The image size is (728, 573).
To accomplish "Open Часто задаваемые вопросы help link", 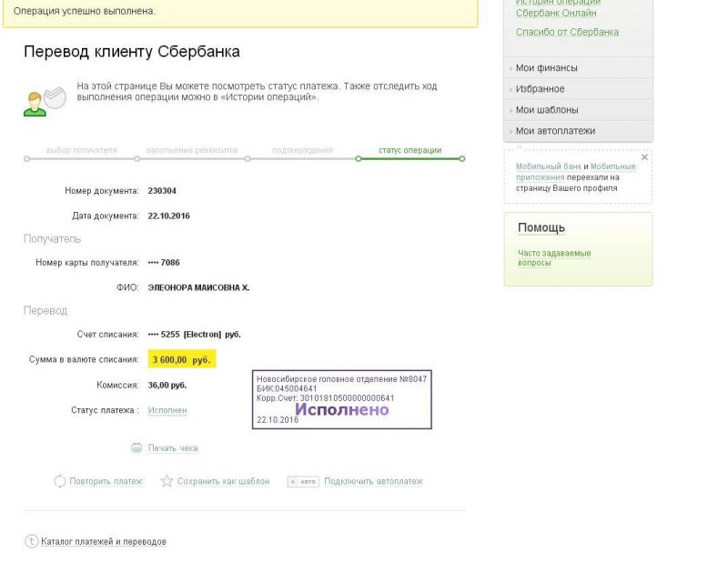I will coord(554,257).
